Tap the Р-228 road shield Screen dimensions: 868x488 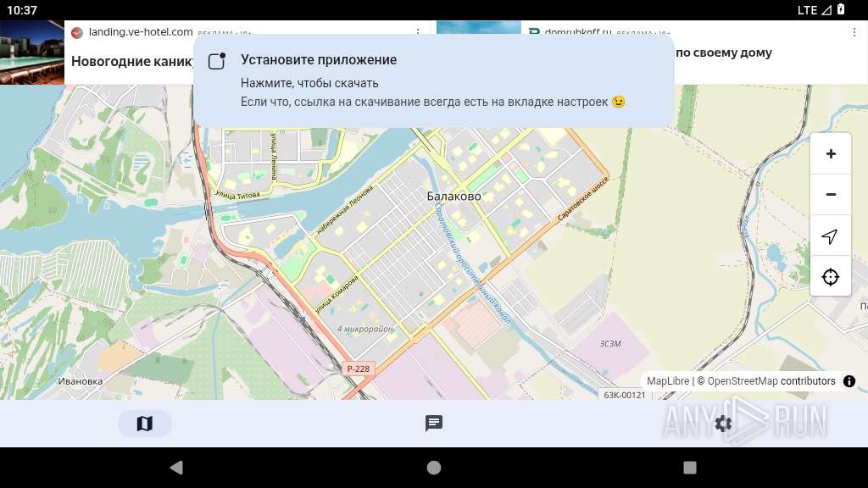click(x=359, y=369)
